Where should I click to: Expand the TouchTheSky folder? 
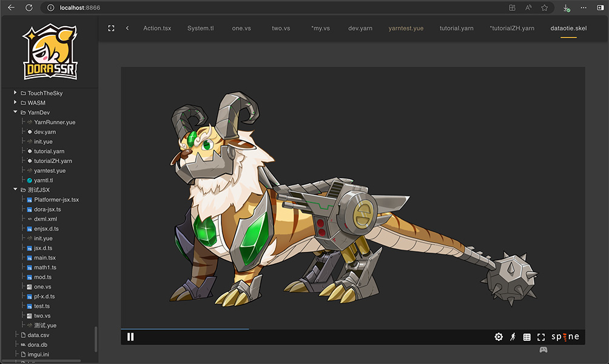16,93
